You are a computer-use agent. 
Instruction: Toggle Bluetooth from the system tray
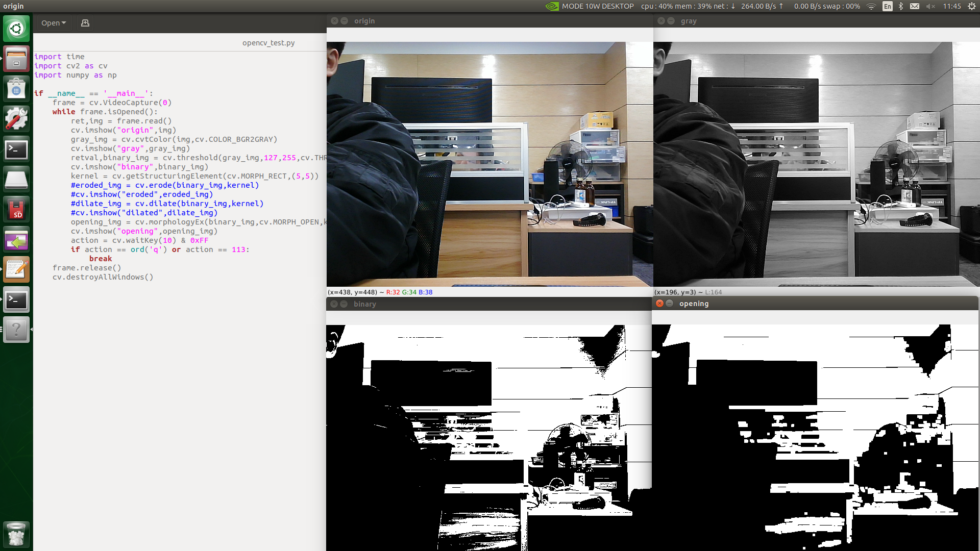[x=901, y=6]
